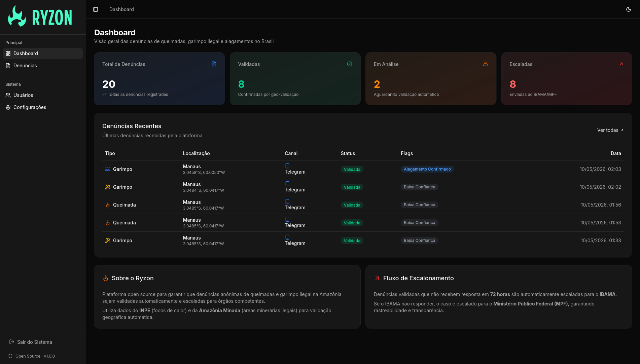Click the Open Source · v1.0.0 label

35,356
